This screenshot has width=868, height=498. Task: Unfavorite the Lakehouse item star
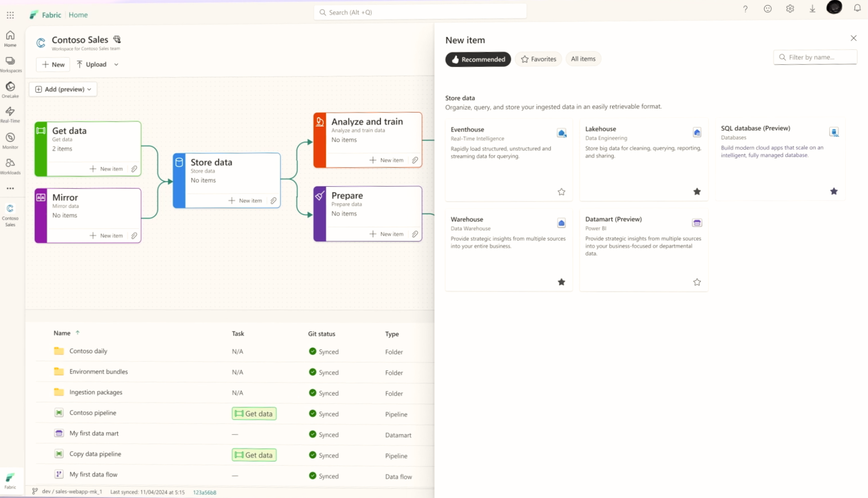pos(697,192)
